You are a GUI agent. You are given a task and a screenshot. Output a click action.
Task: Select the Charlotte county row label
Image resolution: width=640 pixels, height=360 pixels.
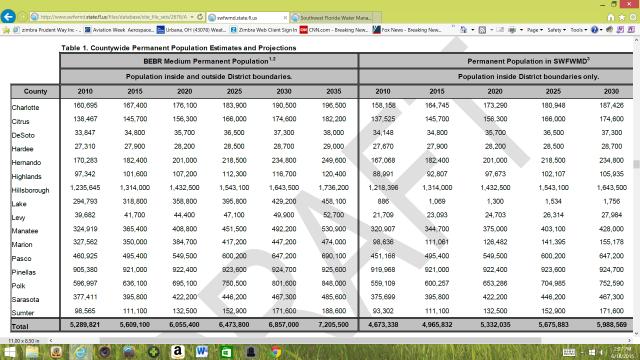pyautogui.click(x=25, y=107)
